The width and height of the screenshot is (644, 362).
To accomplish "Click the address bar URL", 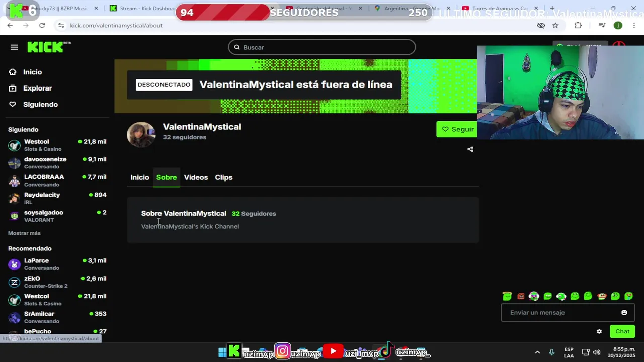I will pos(116,25).
